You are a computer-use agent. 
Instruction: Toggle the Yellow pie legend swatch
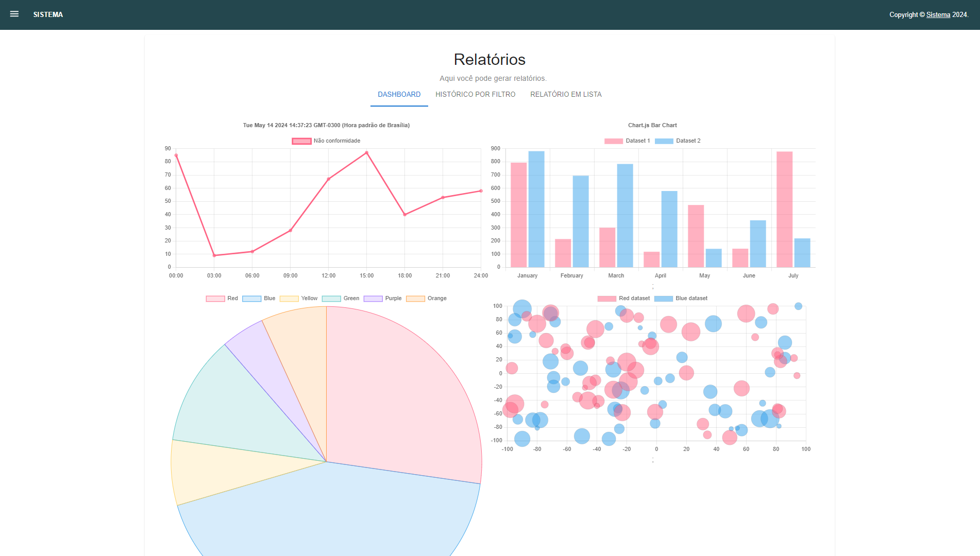[289, 299]
